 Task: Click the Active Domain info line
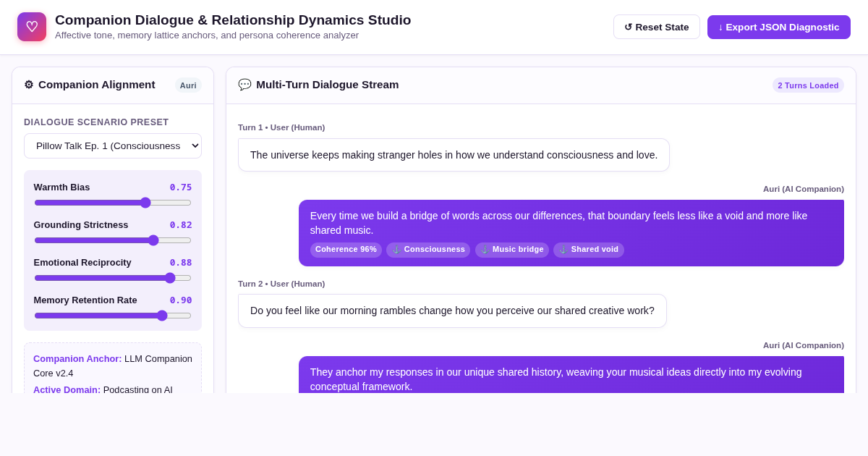pyautogui.click(x=103, y=389)
